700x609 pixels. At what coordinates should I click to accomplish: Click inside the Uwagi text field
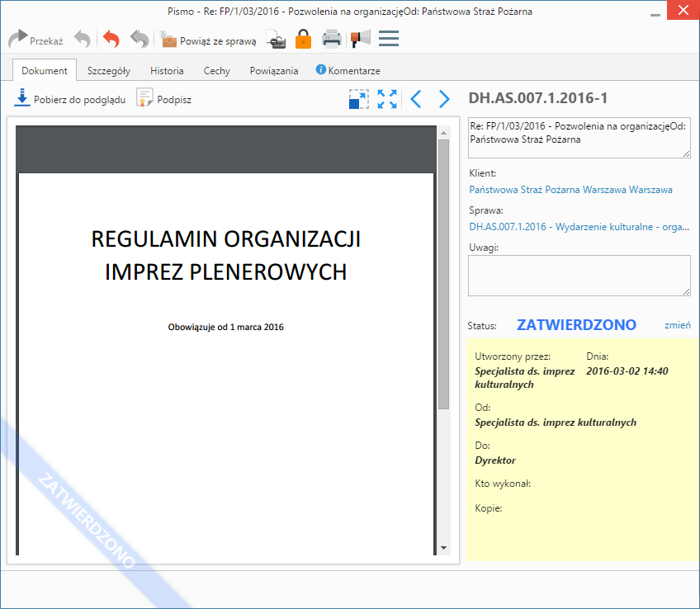point(578,275)
